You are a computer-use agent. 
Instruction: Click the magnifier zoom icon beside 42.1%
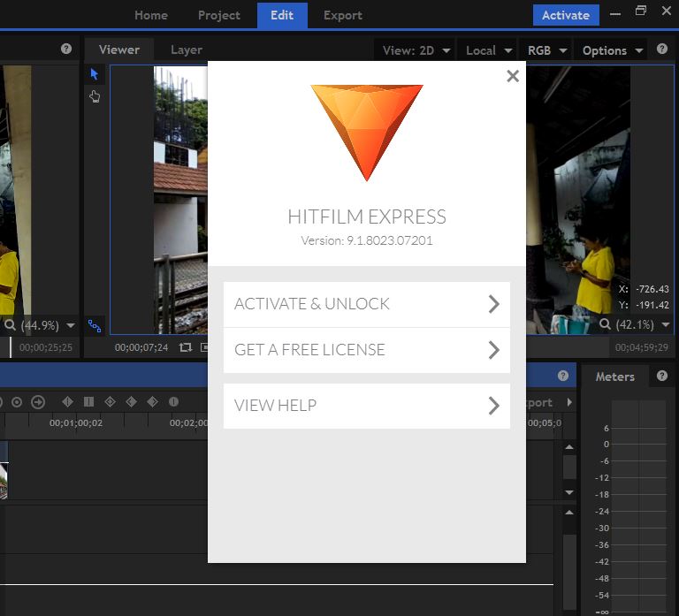click(605, 324)
